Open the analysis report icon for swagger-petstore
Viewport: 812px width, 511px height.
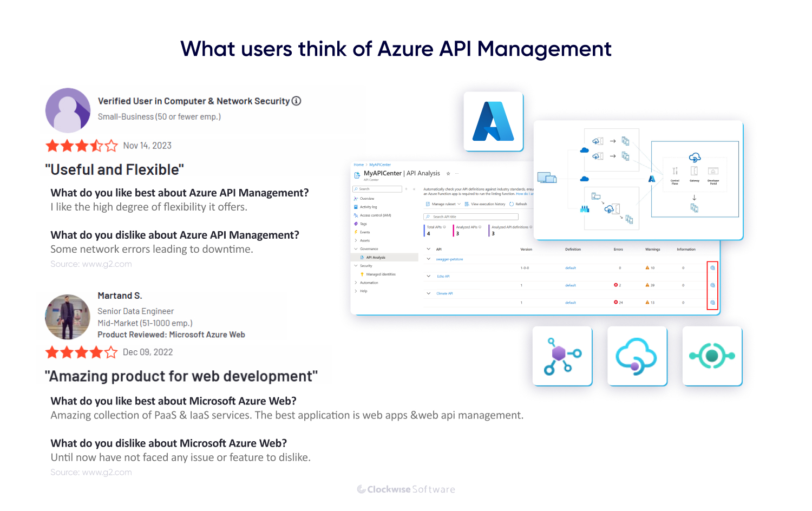click(x=712, y=268)
